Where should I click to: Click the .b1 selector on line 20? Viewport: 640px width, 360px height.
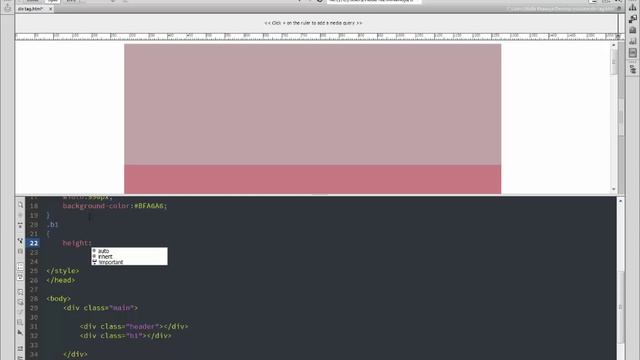click(52, 224)
